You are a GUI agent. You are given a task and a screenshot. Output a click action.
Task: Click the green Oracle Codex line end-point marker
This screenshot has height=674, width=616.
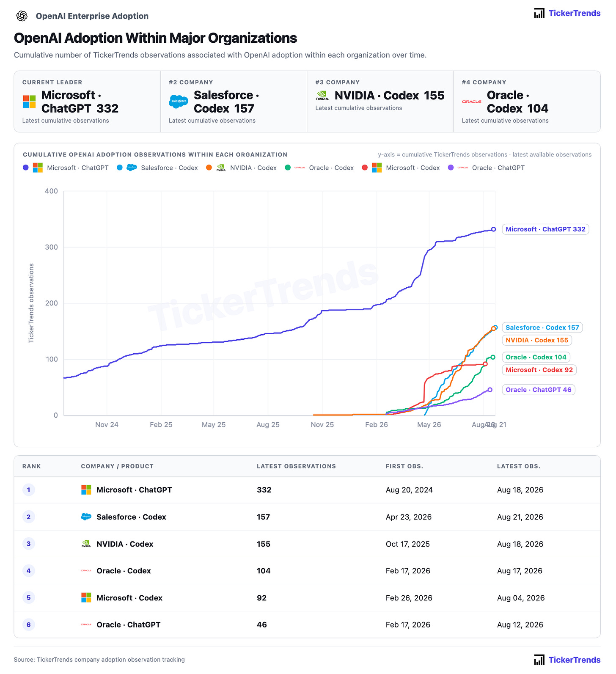493,357
